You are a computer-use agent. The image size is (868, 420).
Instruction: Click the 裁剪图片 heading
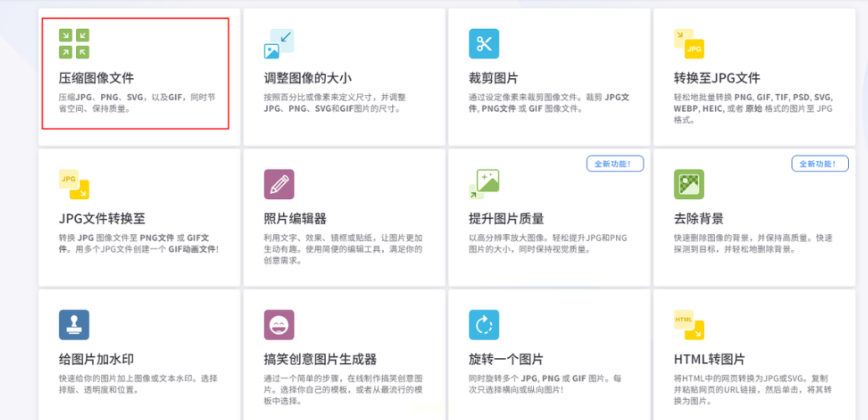point(493,78)
